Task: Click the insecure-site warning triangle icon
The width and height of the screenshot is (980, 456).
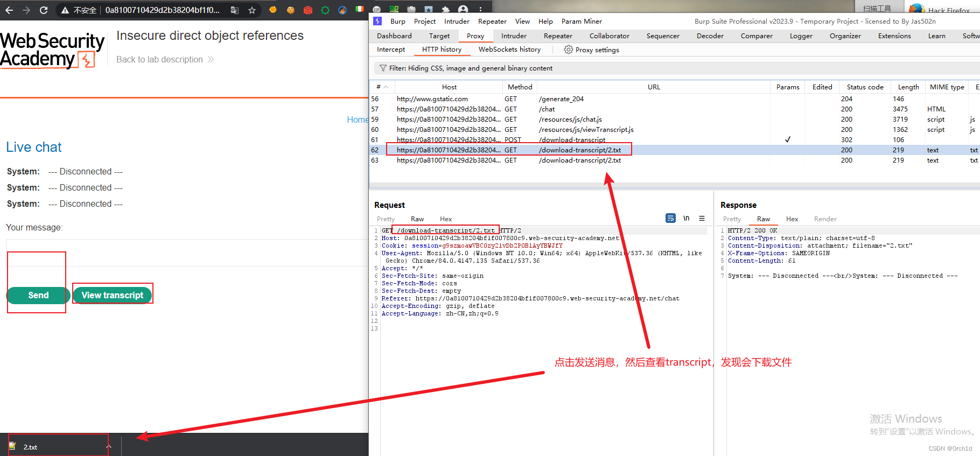Action: [x=65, y=10]
